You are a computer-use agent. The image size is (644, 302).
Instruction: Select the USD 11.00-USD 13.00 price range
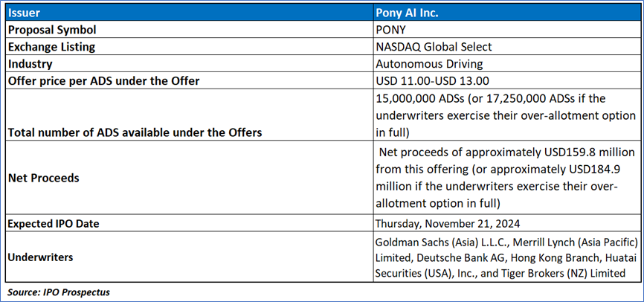[432, 80]
